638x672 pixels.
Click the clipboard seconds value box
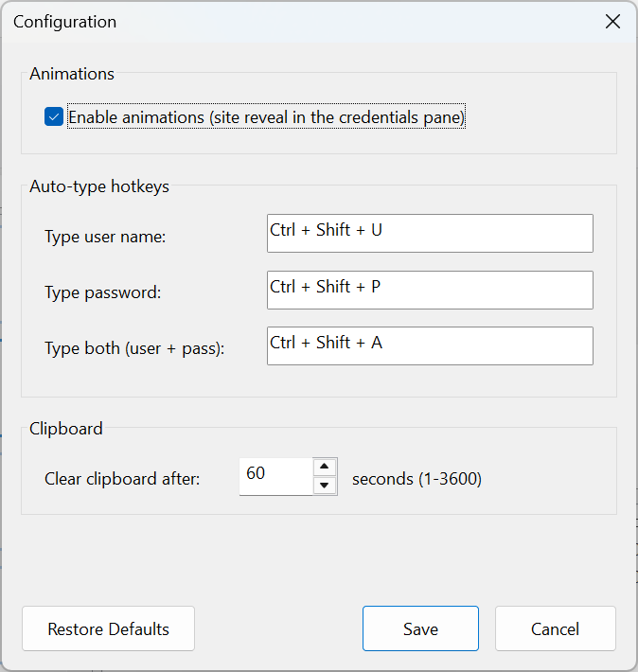(x=275, y=477)
